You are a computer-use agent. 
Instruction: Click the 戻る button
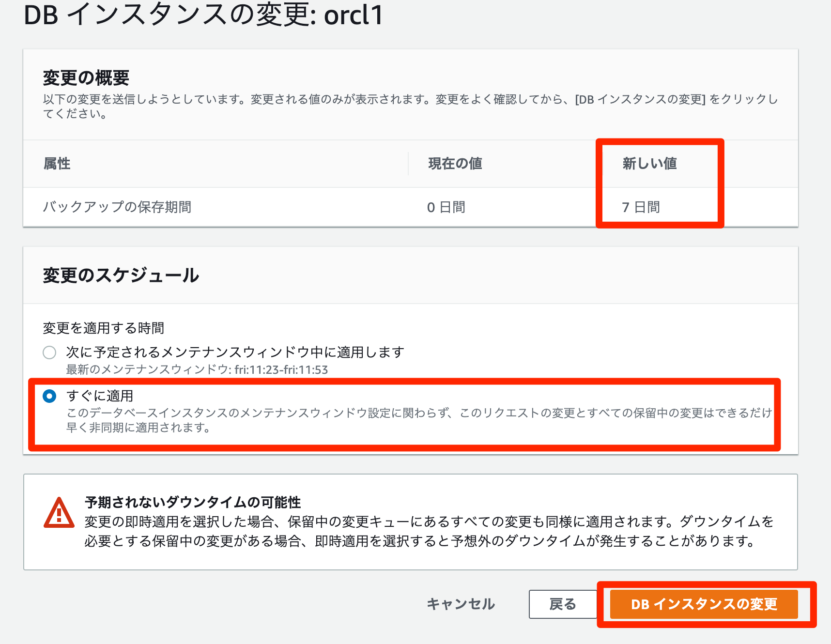[x=563, y=604]
